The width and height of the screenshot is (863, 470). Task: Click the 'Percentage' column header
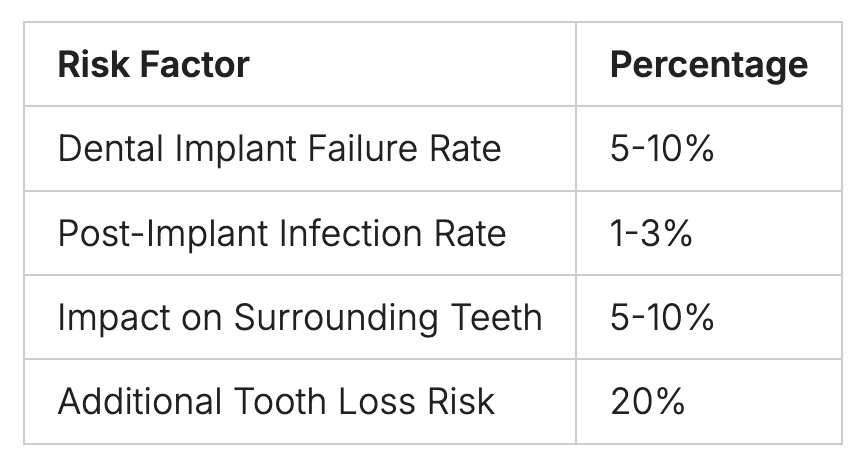tap(708, 65)
